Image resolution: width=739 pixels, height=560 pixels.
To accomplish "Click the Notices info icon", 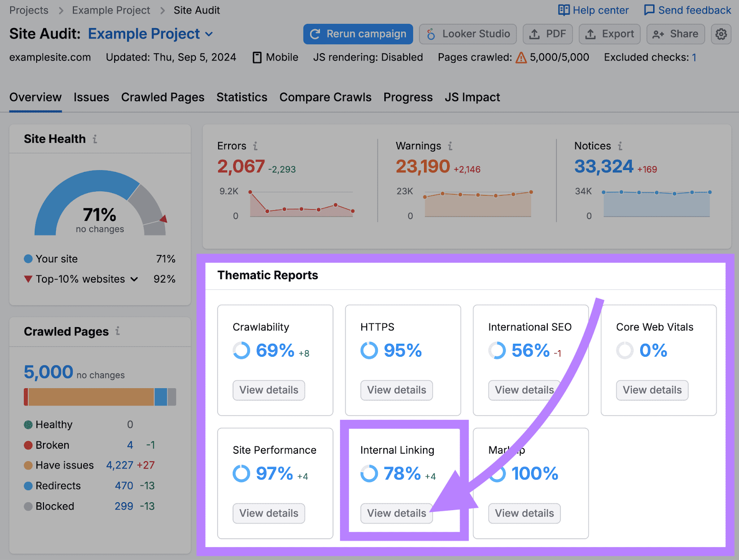I will click(620, 146).
